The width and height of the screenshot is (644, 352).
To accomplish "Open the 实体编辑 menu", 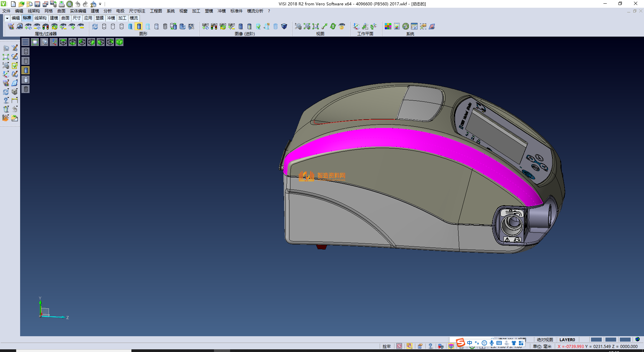I will click(x=78, y=11).
